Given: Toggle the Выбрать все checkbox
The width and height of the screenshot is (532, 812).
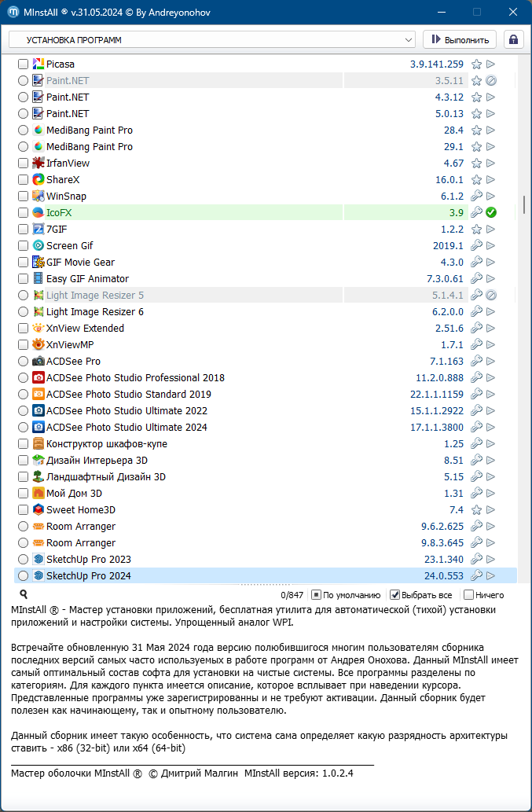Looking at the screenshot, I should click(x=394, y=595).
